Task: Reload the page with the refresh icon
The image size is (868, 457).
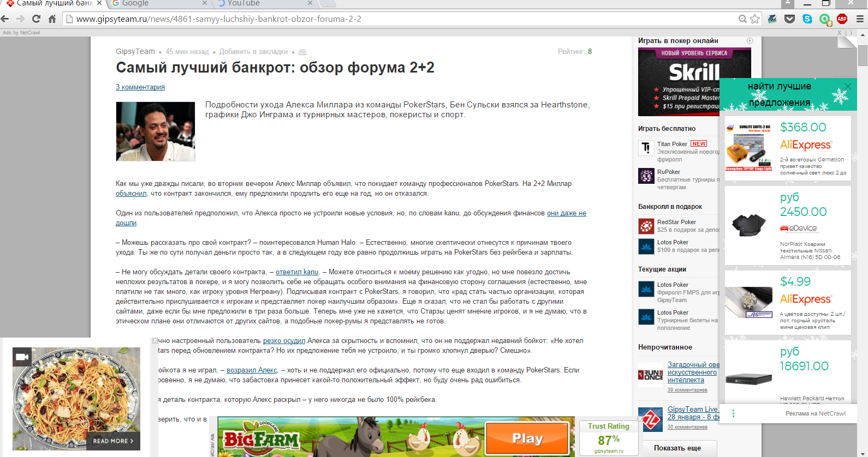Action: click(x=37, y=19)
